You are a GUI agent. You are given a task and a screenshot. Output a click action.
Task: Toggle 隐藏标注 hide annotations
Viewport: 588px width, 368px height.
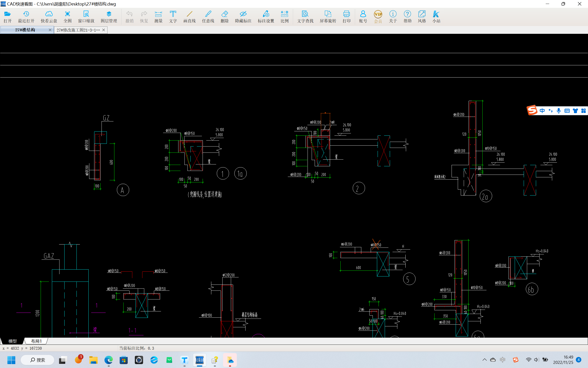pos(243,17)
